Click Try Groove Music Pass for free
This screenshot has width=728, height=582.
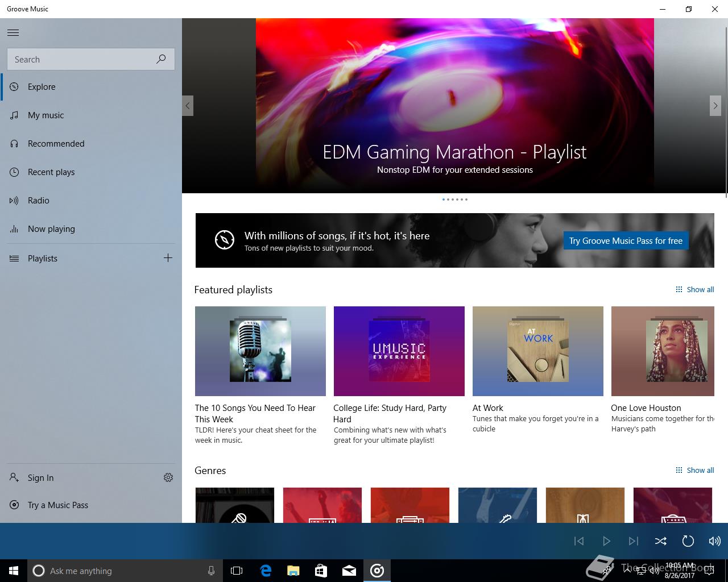[626, 240]
